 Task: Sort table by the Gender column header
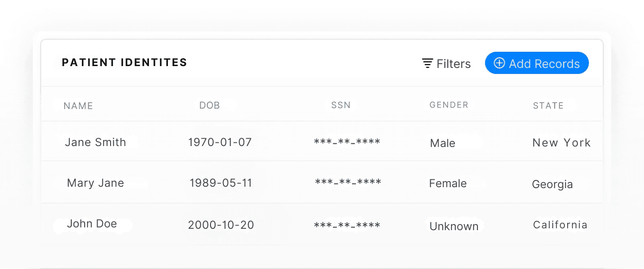[x=448, y=105]
